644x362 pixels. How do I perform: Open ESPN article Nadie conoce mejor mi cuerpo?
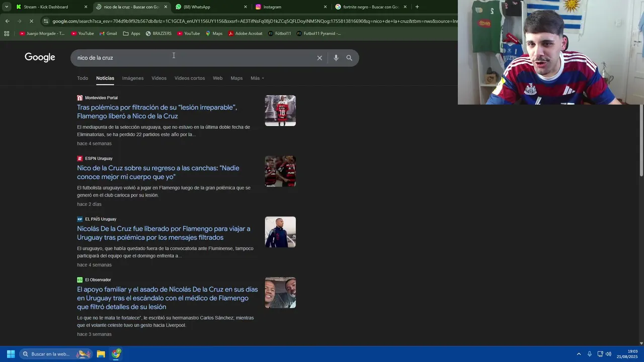[158, 172]
